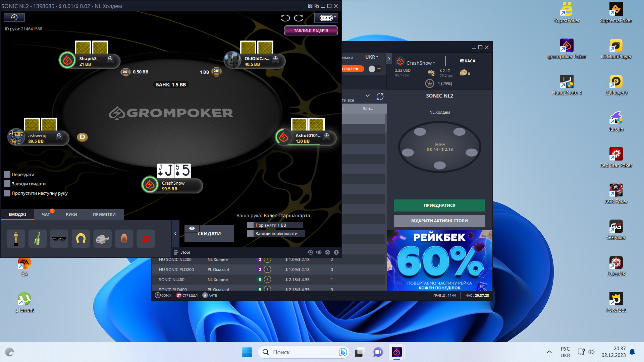This screenshot has height=362, width=644.
Task: Toggle the eye icon above СКИДАТИ button
Action: click(x=192, y=228)
